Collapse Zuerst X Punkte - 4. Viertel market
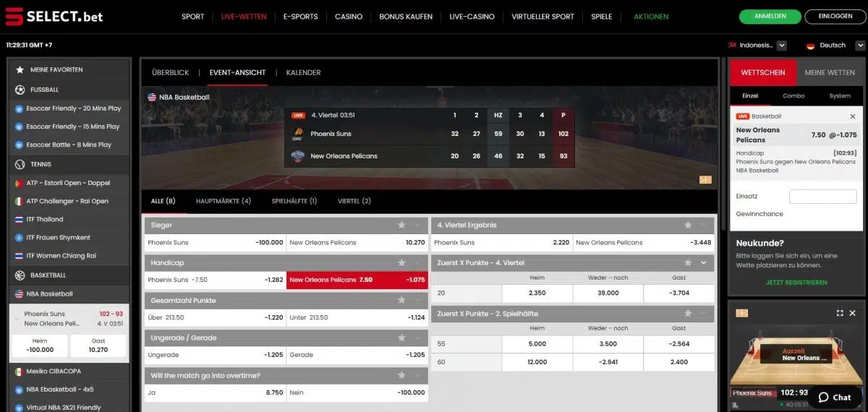This screenshot has height=412, width=868. point(704,262)
